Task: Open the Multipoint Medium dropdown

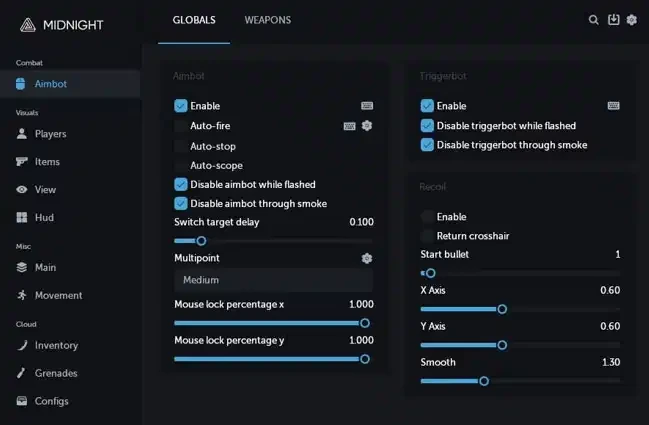Action: tap(274, 280)
